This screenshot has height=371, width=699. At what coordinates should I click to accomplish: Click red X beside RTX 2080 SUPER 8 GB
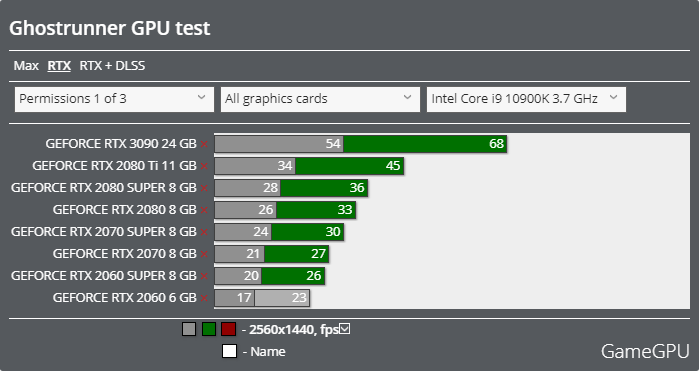click(x=204, y=188)
